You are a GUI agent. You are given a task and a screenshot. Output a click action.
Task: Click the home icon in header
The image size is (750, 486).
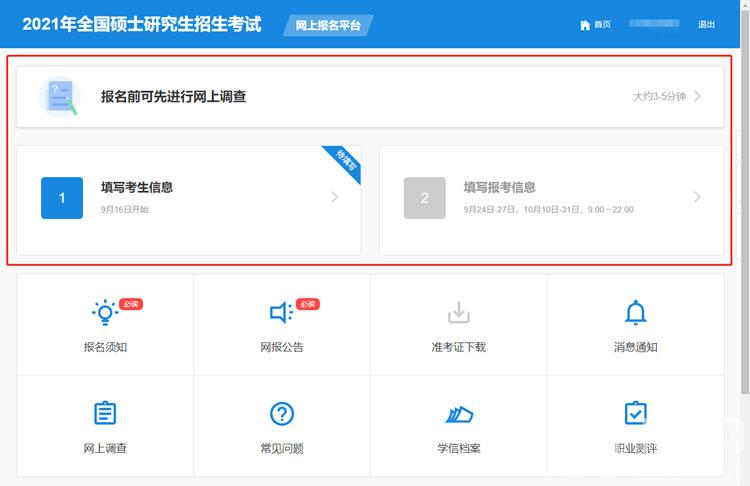click(585, 25)
